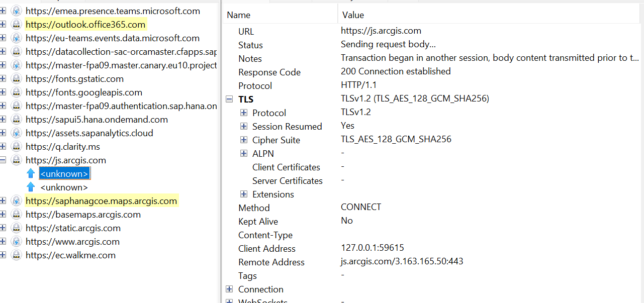The width and height of the screenshot is (644, 303).
Task: Click the lock icon beside outlook.office365.com
Action: coord(17,25)
